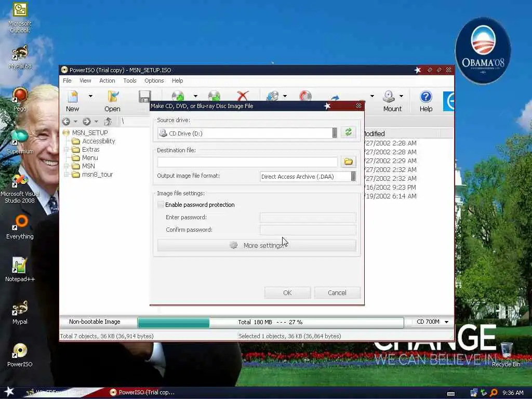Refresh the source drive list

tap(348, 132)
